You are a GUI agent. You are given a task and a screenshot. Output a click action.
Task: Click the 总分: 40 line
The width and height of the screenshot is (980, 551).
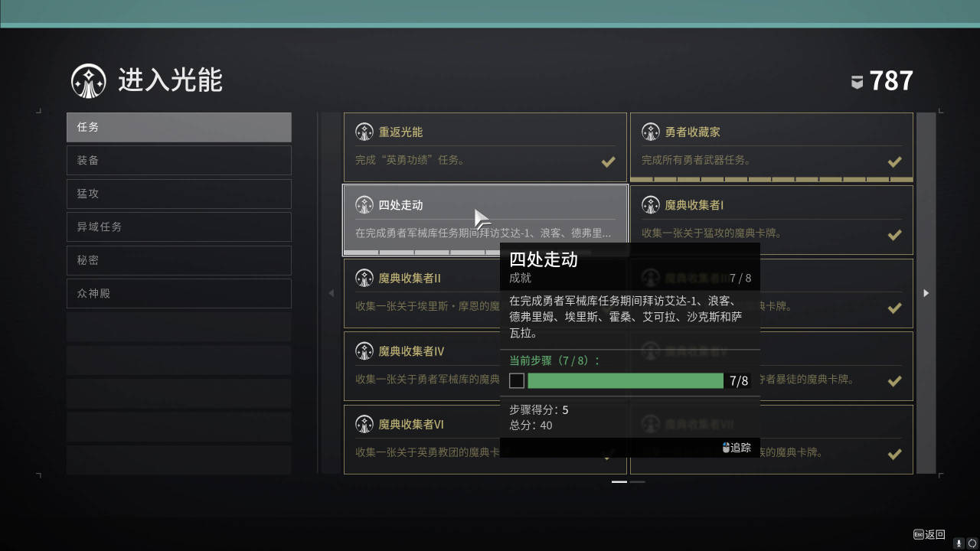(531, 425)
